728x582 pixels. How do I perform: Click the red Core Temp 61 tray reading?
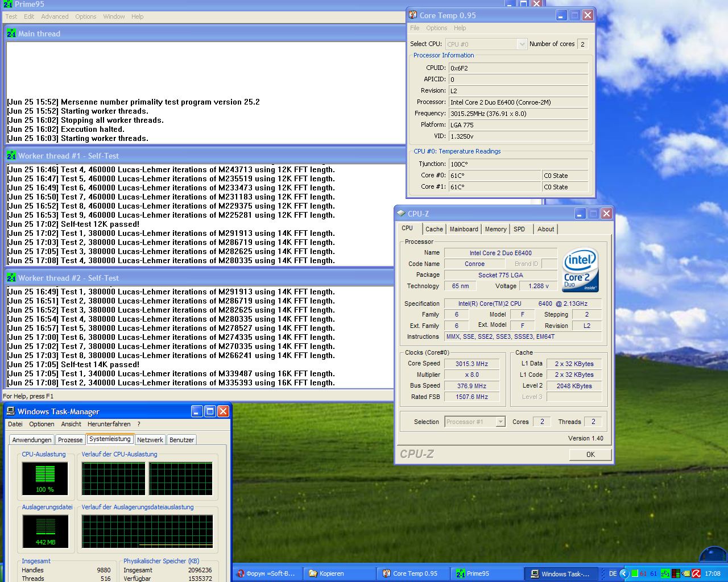tap(643, 573)
